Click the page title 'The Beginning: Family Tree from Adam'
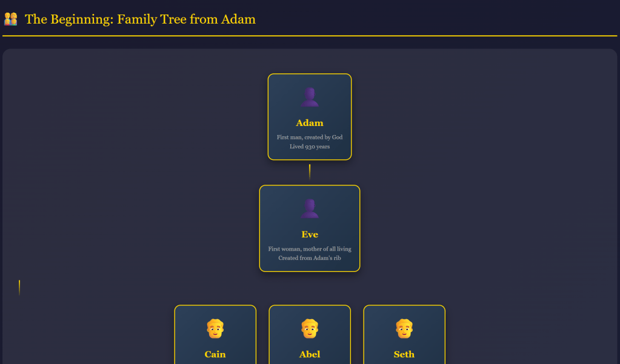This screenshot has height=364, width=620. coord(139,19)
